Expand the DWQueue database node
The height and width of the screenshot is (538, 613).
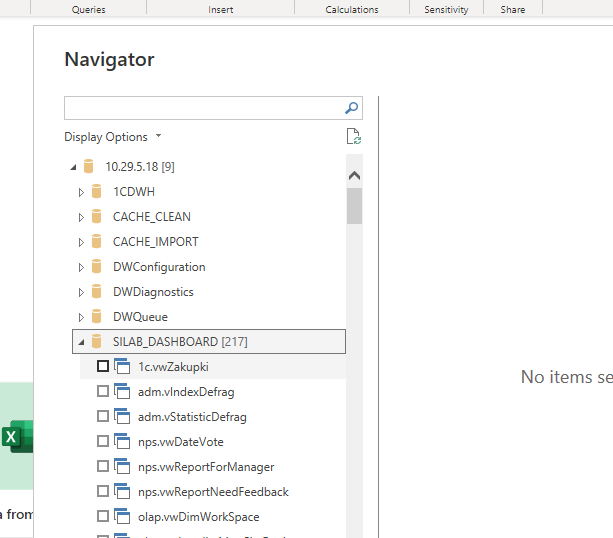click(x=81, y=317)
